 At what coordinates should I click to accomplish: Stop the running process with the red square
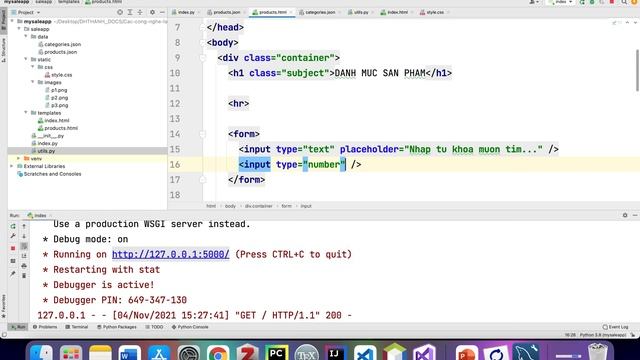(x=13, y=248)
